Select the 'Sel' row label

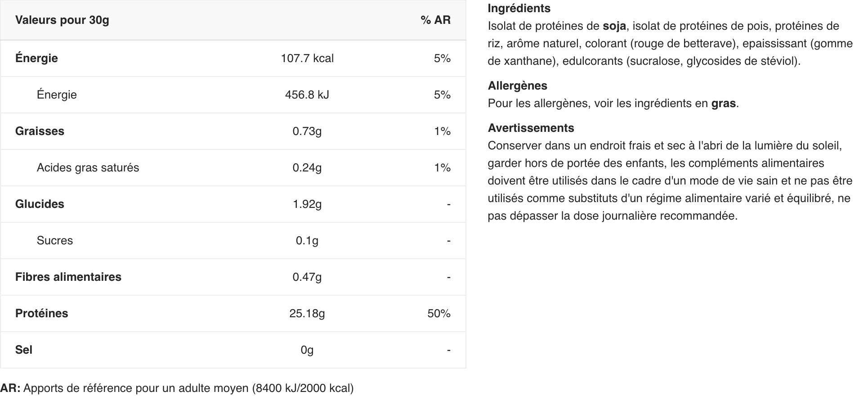[24, 350]
